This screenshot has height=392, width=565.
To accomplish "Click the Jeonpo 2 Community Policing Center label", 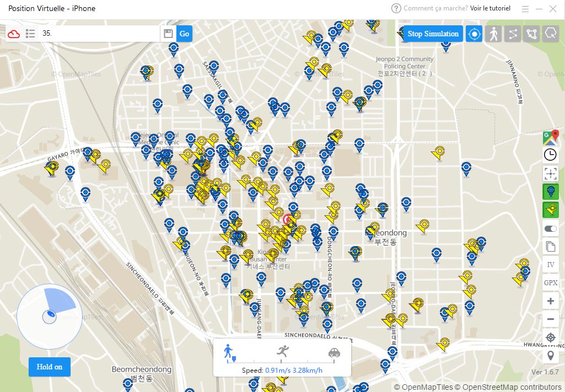I will coord(404,66).
